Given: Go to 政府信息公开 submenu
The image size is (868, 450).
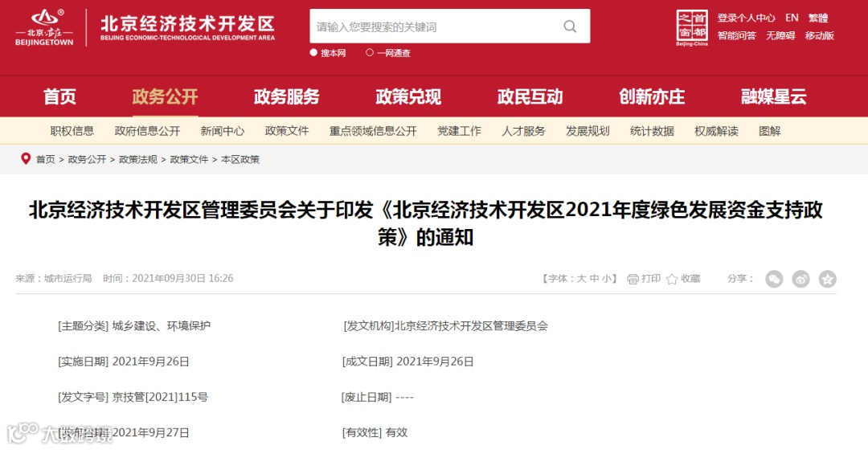Looking at the screenshot, I should coord(147,131).
